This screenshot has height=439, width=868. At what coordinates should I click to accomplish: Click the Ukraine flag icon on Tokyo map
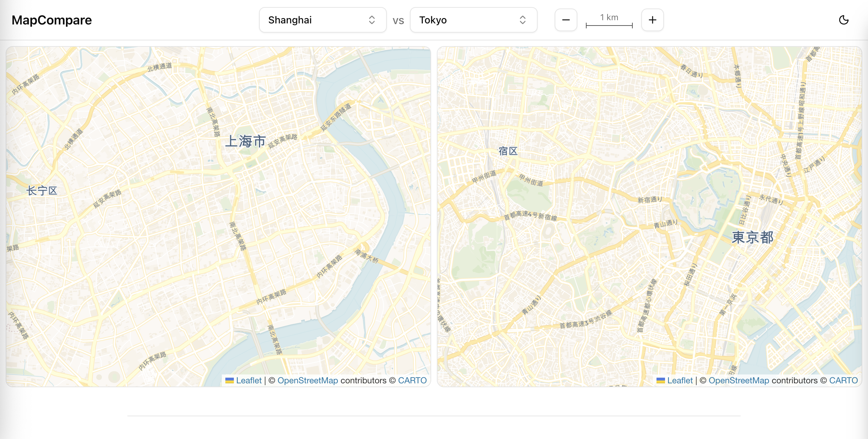[x=661, y=380]
